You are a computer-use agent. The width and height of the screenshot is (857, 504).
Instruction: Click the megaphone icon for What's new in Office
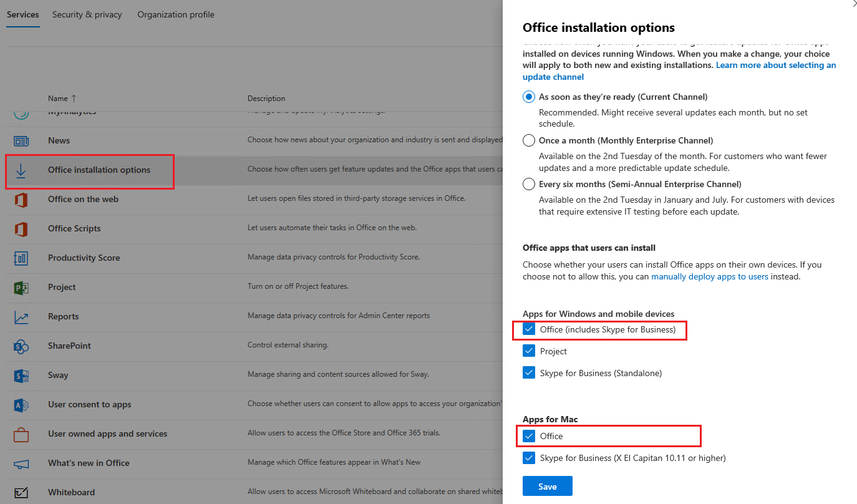pos(21,463)
